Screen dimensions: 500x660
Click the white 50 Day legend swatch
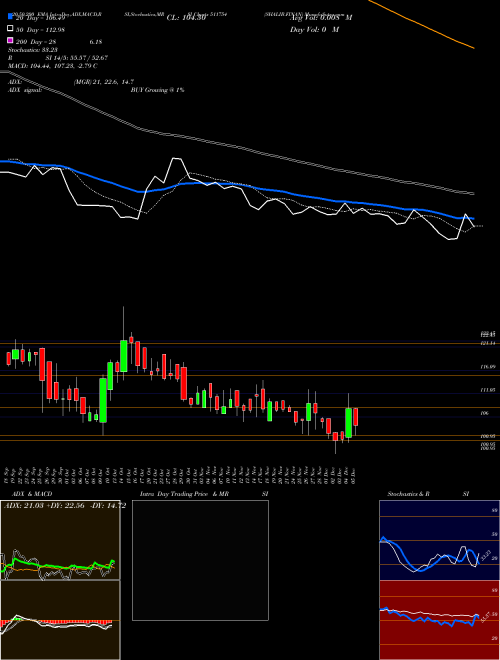tap(11, 29)
